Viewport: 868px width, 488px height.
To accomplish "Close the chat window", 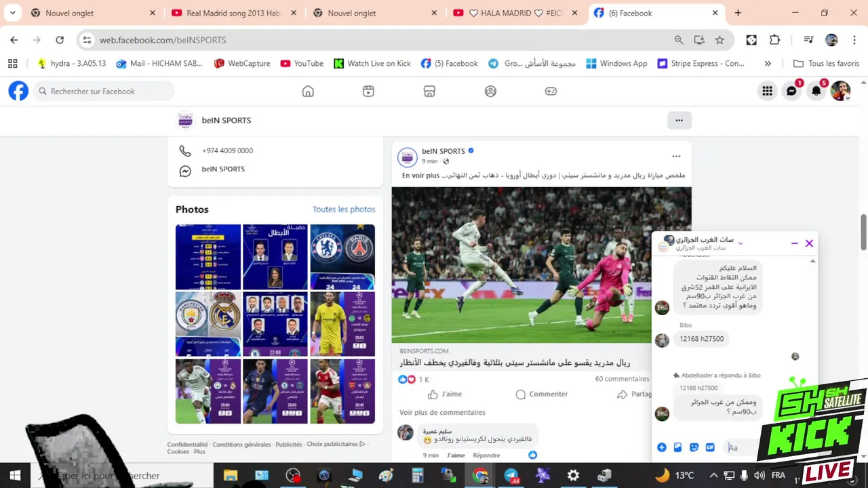I will pyautogui.click(x=809, y=243).
